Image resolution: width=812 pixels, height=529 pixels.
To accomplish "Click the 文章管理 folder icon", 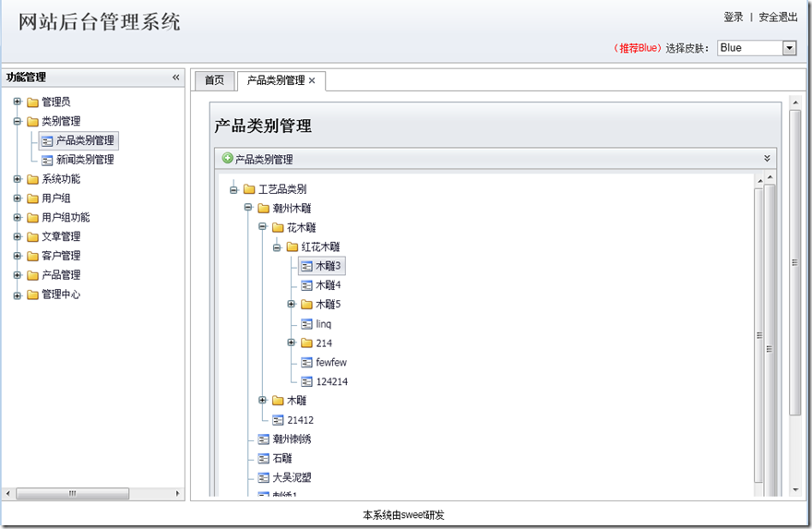I will coord(32,236).
